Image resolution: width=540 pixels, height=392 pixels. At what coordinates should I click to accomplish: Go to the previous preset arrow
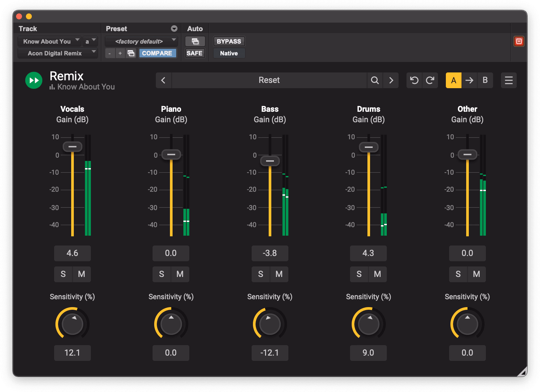click(x=163, y=80)
